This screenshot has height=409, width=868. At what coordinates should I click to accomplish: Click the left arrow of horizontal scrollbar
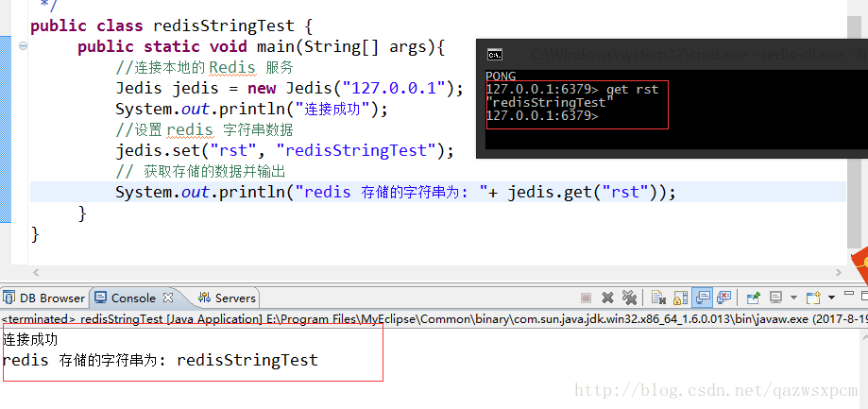(x=36, y=272)
